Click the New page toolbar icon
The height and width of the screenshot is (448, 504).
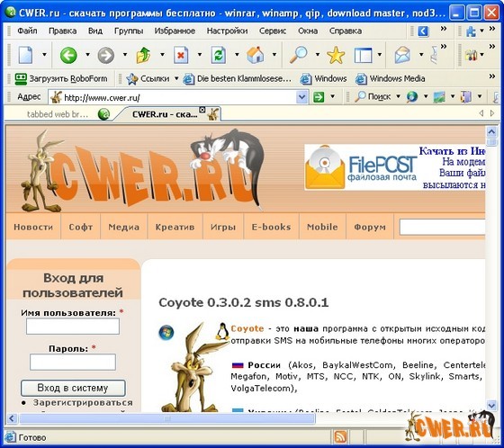[x=25, y=55]
